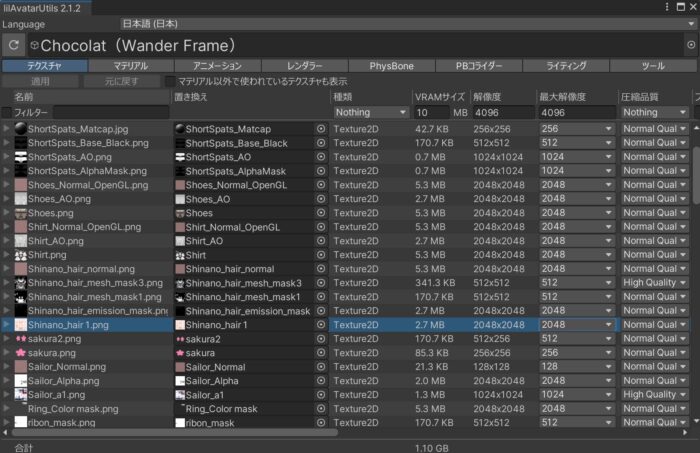
Task: Expand the Shinano_hair 1.png row
Action: 7,325
